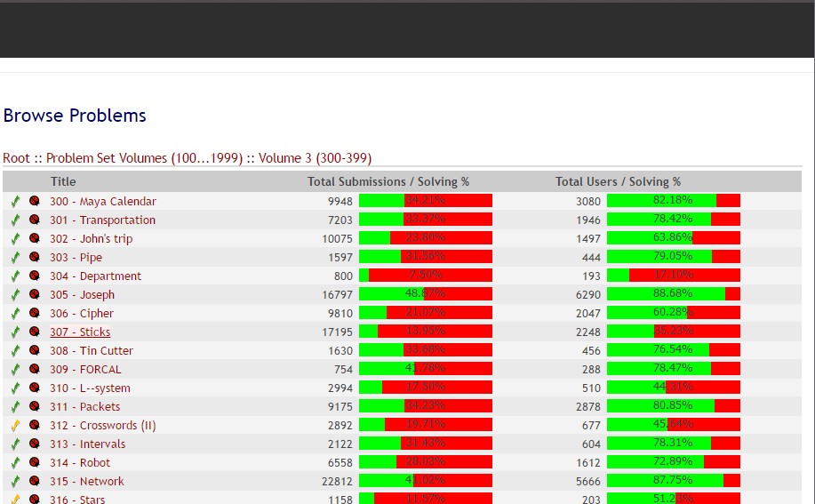Open problem 305 - Joseph
The width and height of the screenshot is (815, 504).
[82, 295]
